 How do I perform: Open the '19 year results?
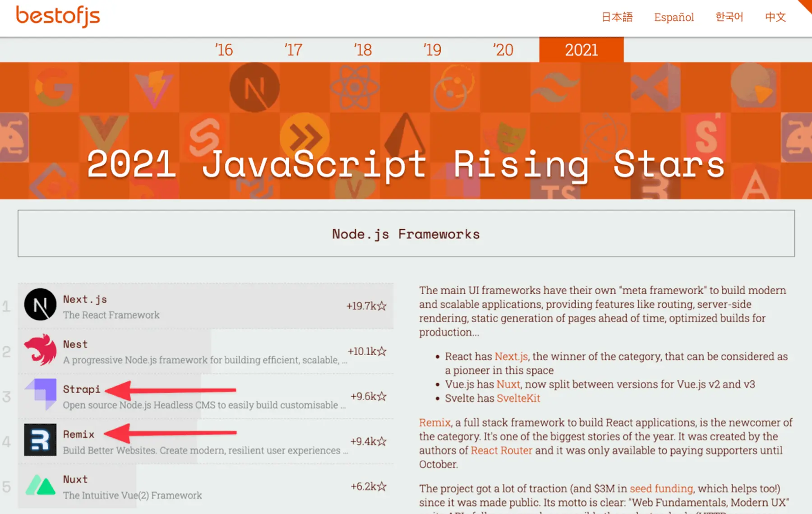click(x=432, y=50)
